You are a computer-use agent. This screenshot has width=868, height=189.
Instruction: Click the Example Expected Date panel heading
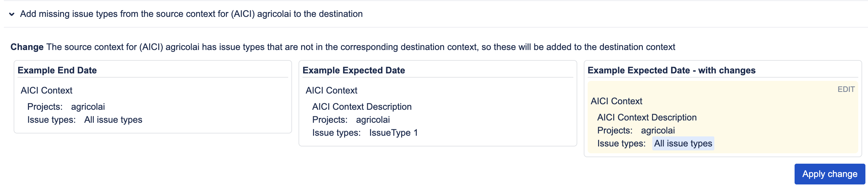pos(353,70)
